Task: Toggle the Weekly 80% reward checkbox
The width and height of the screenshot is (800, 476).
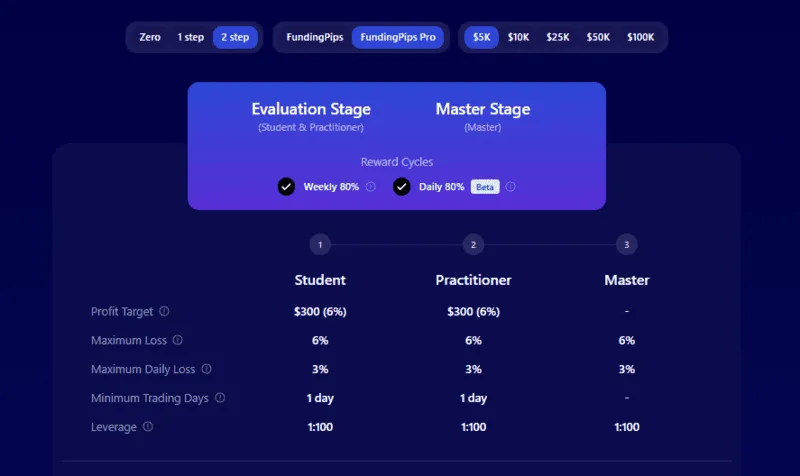Action: [286, 187]
